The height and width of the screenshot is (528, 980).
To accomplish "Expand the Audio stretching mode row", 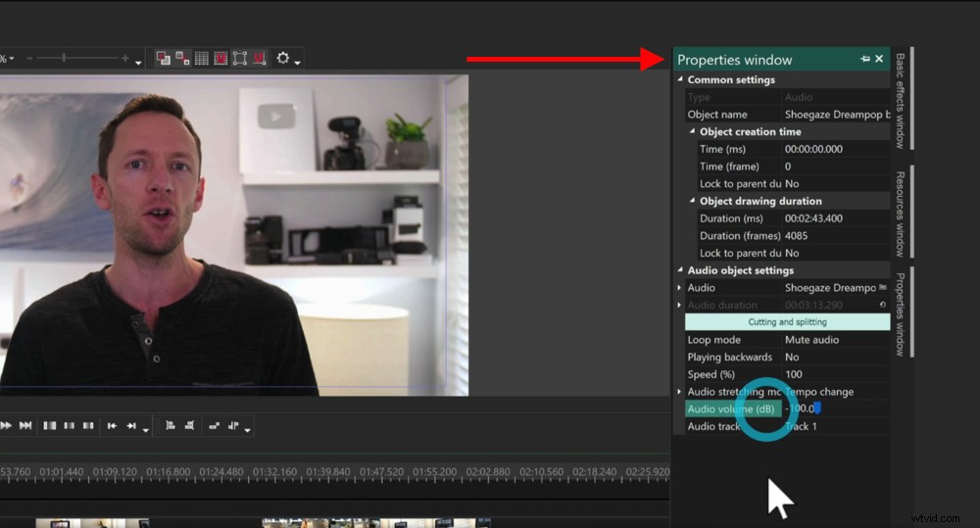I will (x=679, y=392).
